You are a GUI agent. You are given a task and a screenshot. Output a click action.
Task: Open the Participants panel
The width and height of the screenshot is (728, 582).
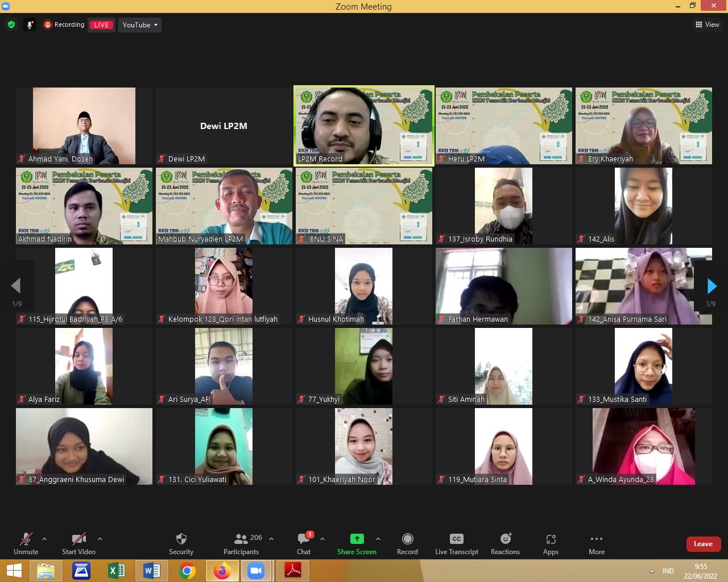242,543
